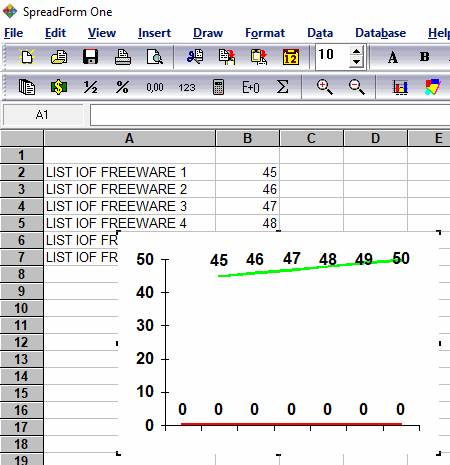Apply 0,00 decimal format
Screen dimensions: 450x465
coord(155,88)
